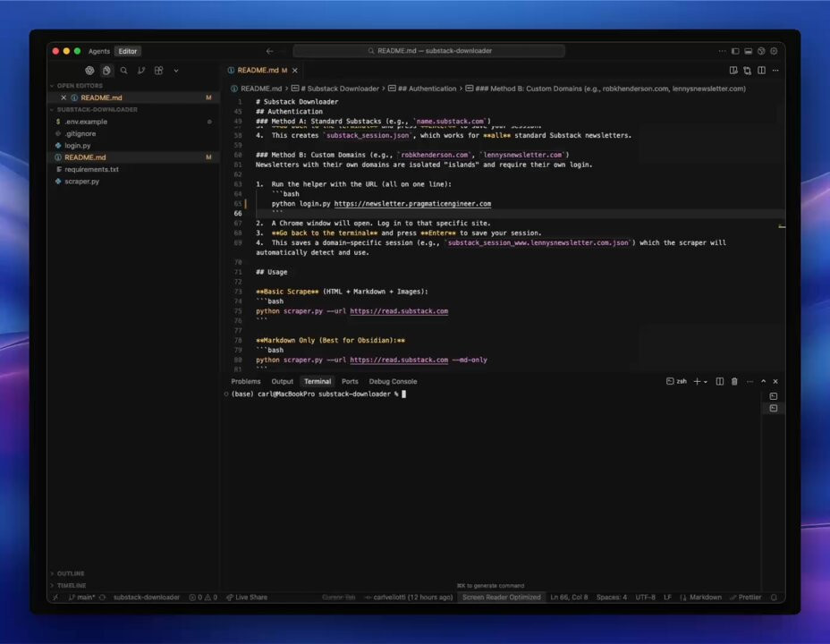
Task: Open the AI chat view icon in sidebar toolbar
Action: (89, 71)
